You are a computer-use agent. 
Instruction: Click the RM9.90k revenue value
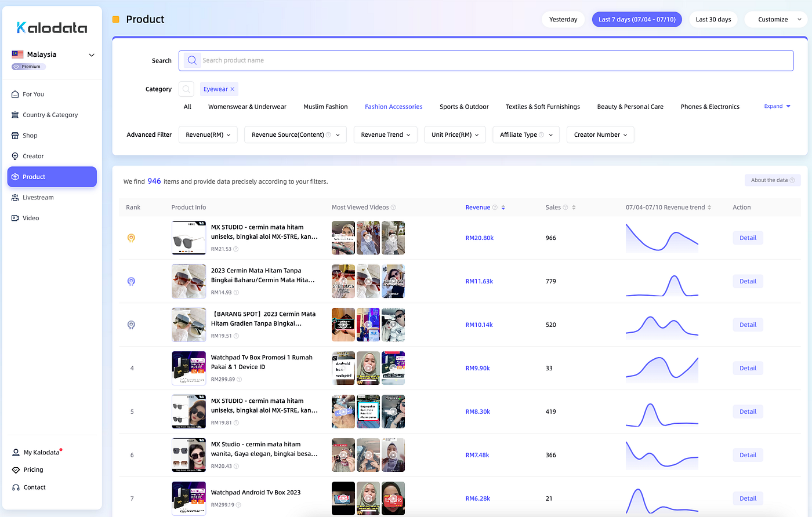point(477,368)
